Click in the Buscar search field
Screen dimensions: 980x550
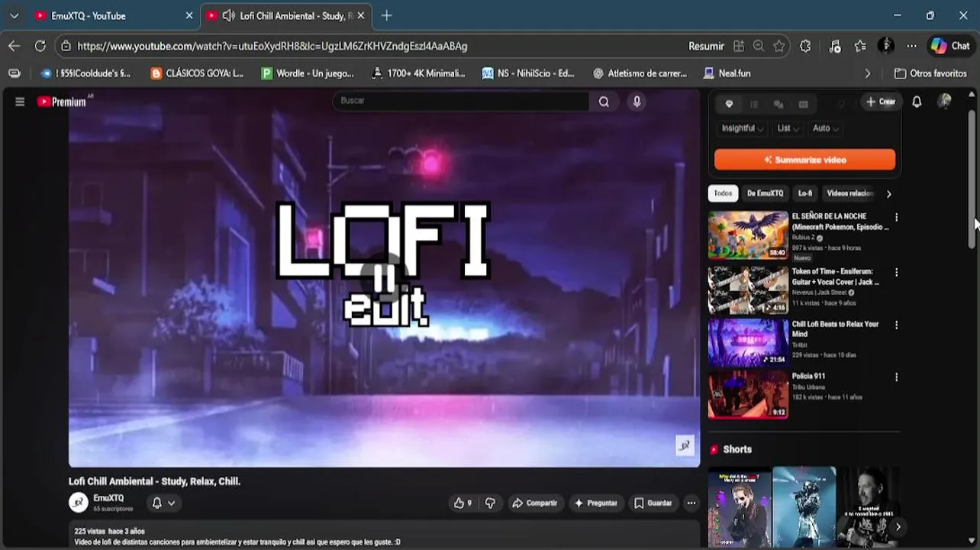coord(460,102)
